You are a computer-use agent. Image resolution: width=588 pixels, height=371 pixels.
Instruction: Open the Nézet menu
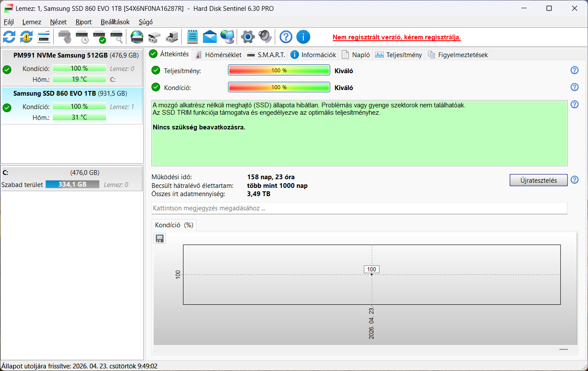point(58,22)
